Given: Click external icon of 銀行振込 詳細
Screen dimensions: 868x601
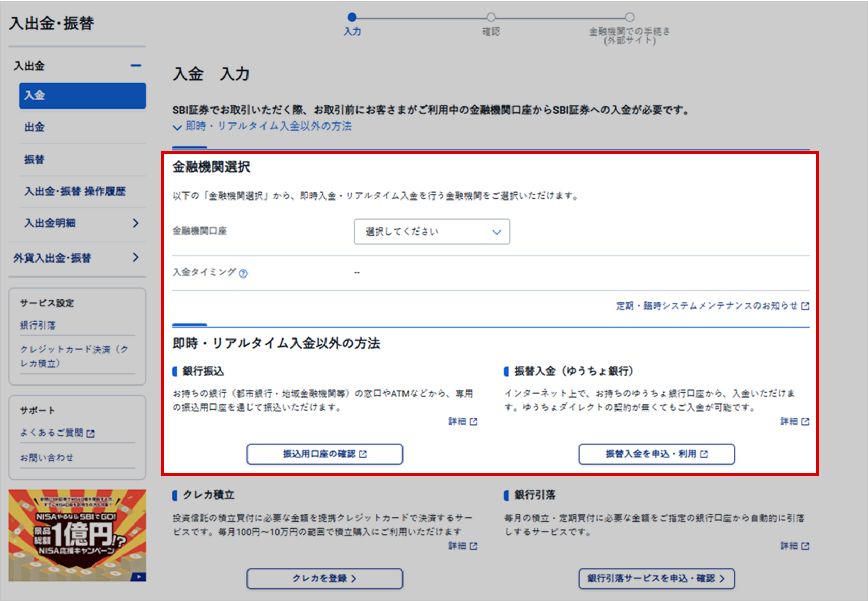Looking at the screenshot, I should click(x=474, y=422).
